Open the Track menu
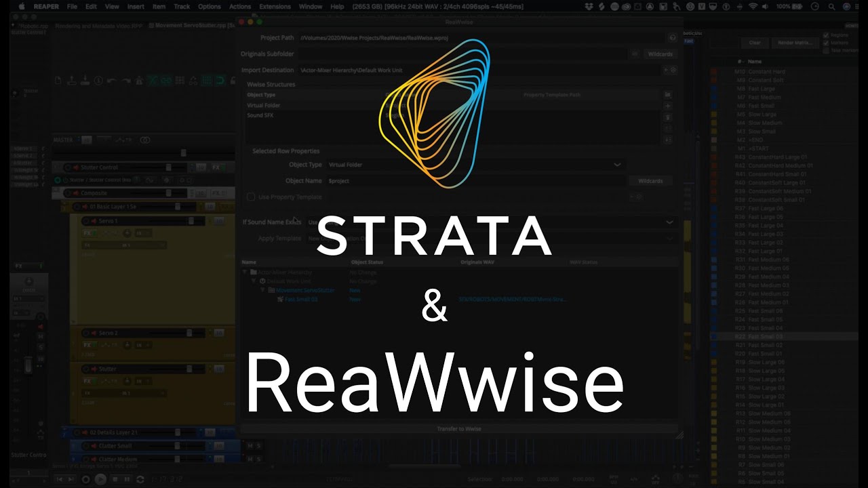Image resolution: width=868 pixels, height=488 pixels. pos(182,6)
